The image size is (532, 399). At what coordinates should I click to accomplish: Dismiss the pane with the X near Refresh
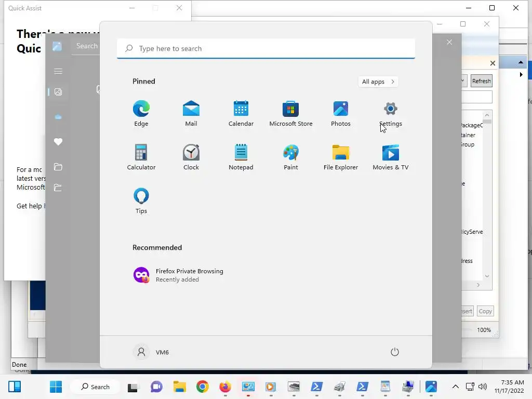tap(493, 63)
